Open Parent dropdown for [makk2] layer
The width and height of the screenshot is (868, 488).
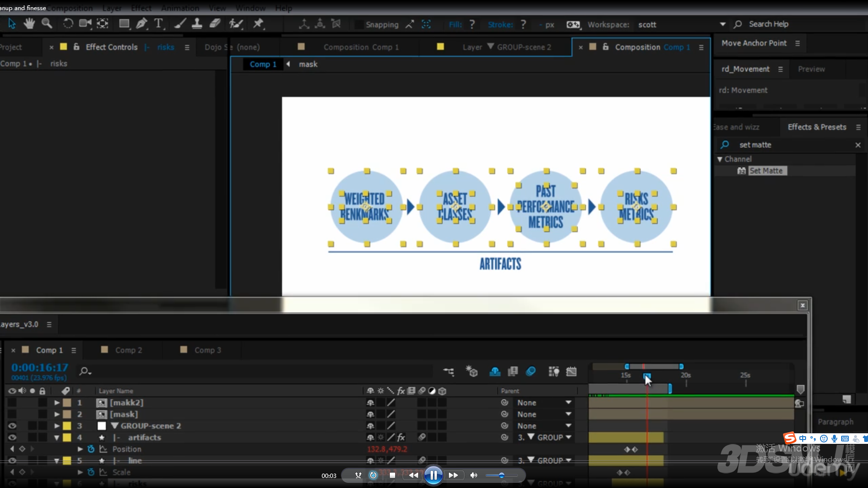click(544, 403)
